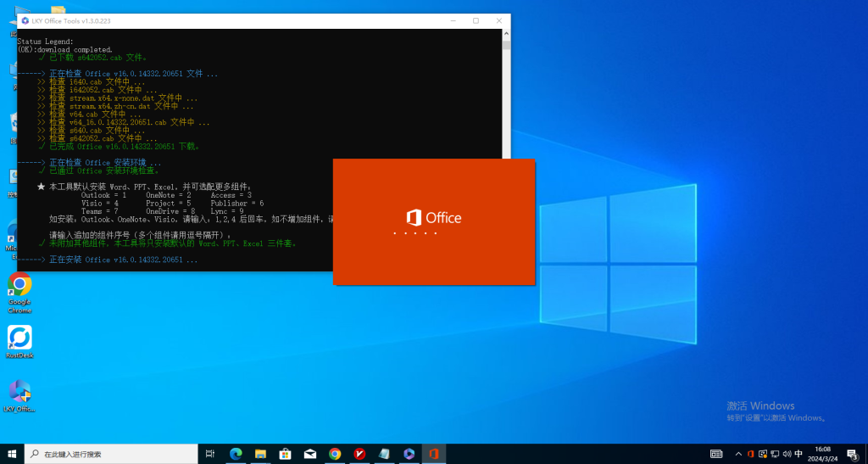This screenshot has width=868, height=464.
Task: Select the RustDesk desktop shortcut
Action: (19, 342)
